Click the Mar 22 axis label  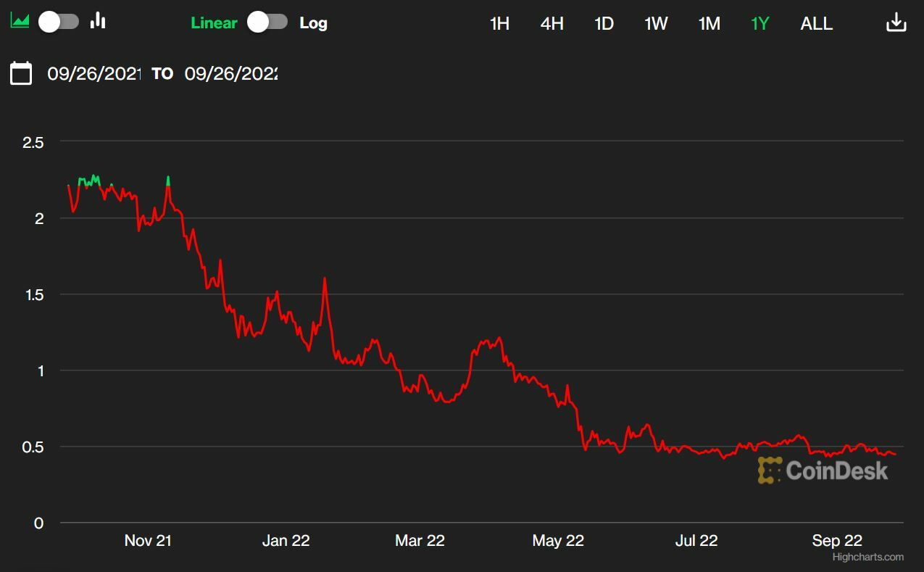(x=420, y=541)
